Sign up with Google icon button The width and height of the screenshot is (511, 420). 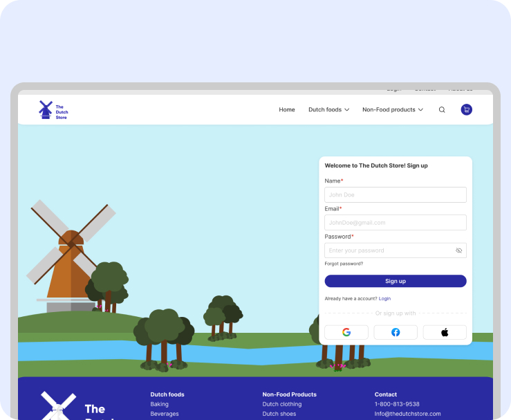point(346,332)
